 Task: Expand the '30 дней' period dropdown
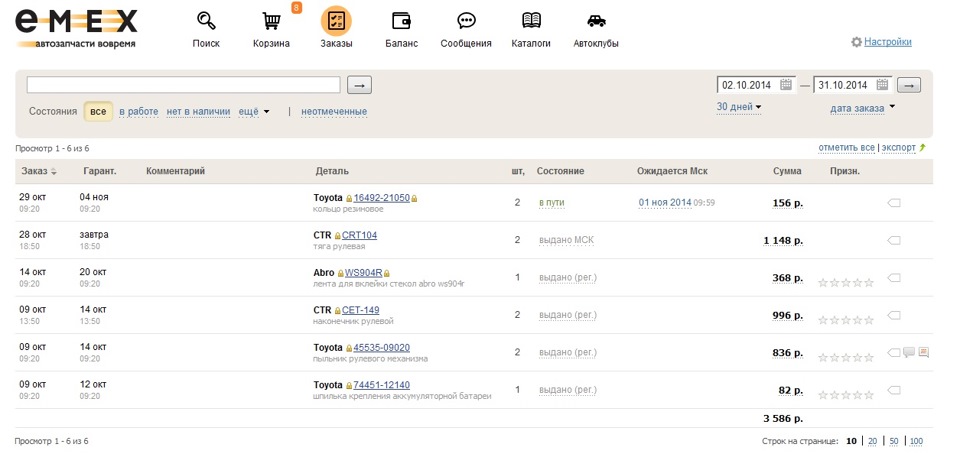pyautogui.click(x=739, y=107)
